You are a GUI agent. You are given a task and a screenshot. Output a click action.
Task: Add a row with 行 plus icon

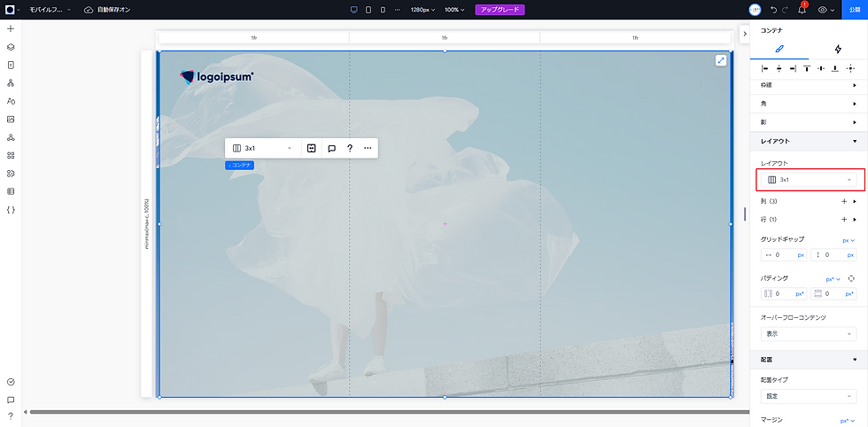coord(844,220)
